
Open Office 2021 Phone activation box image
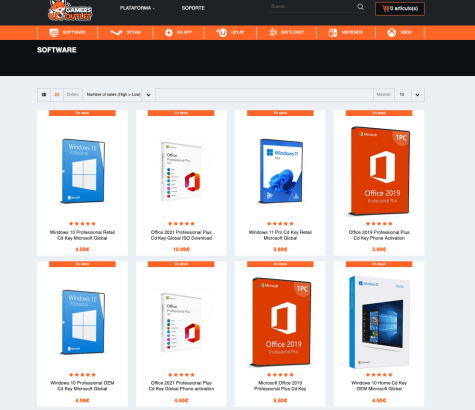[181, 322]
